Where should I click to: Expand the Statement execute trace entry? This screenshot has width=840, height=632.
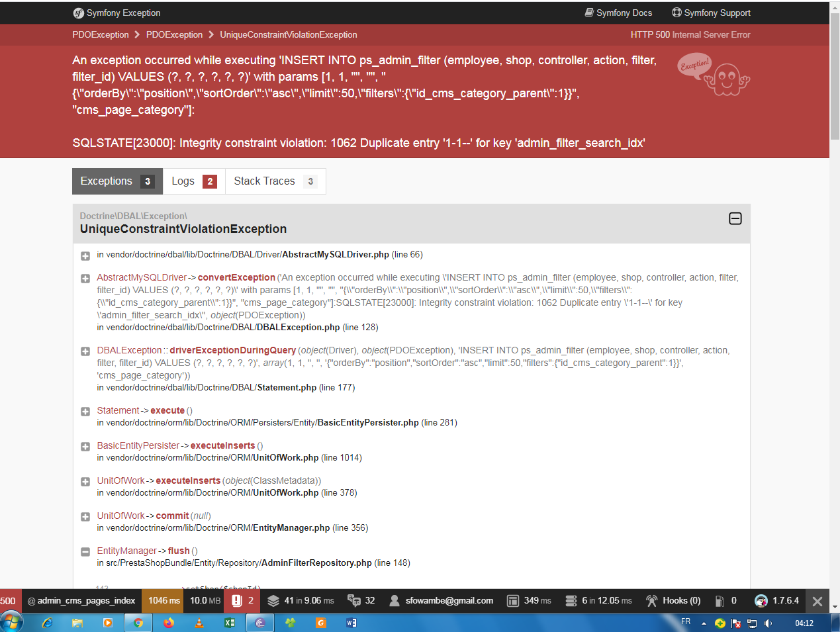[x=85, y=412]
